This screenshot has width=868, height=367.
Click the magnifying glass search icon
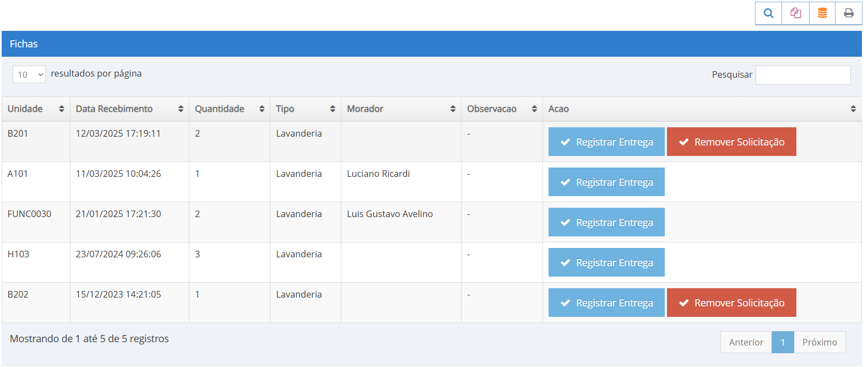tap(768, 13)
